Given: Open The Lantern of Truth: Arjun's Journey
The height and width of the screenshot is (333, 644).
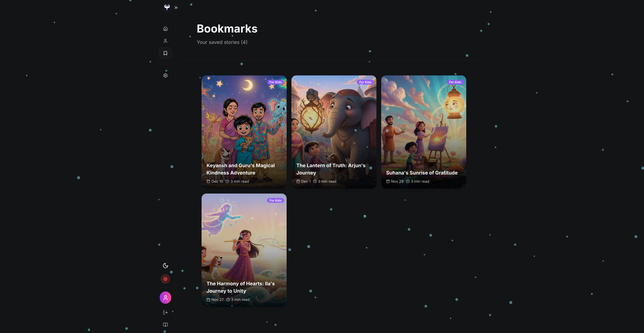Looking at the screenshot, I should point(334,132).
